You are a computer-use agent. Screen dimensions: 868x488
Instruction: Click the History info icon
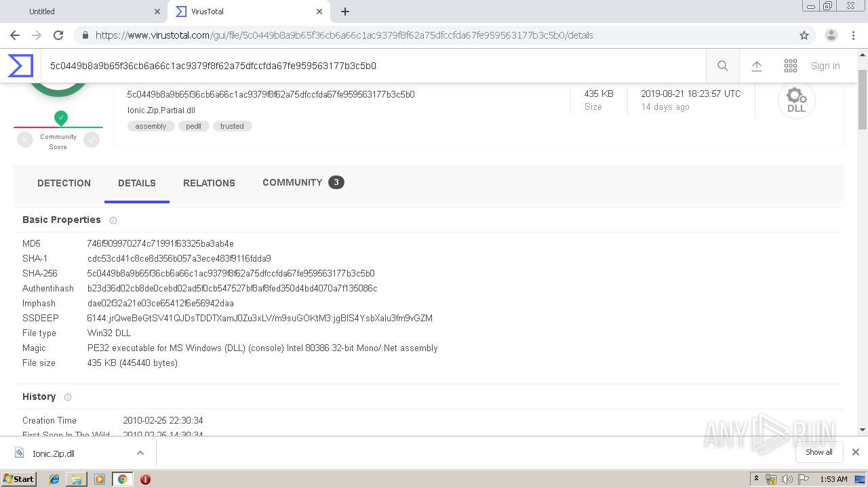tap(67, 397)
